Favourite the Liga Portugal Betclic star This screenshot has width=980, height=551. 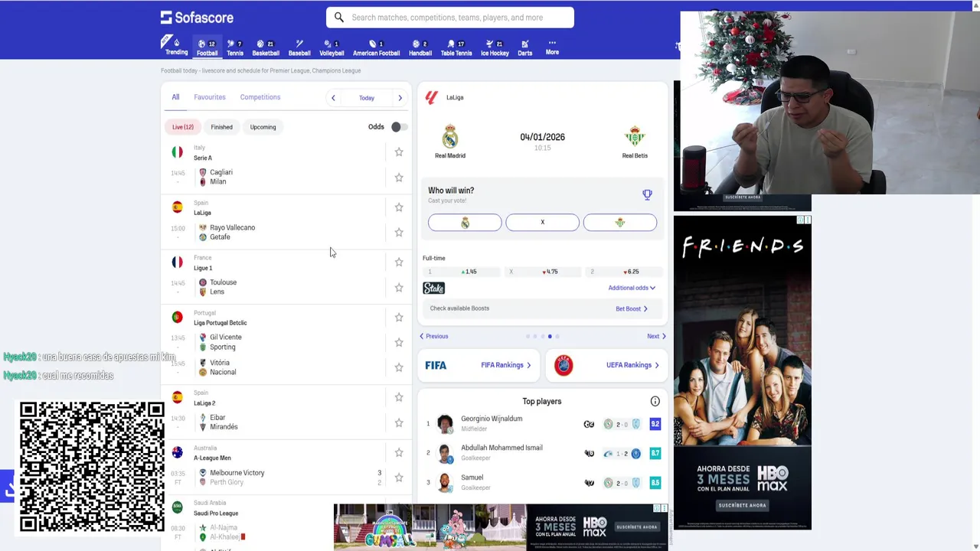tap(399, 318)
